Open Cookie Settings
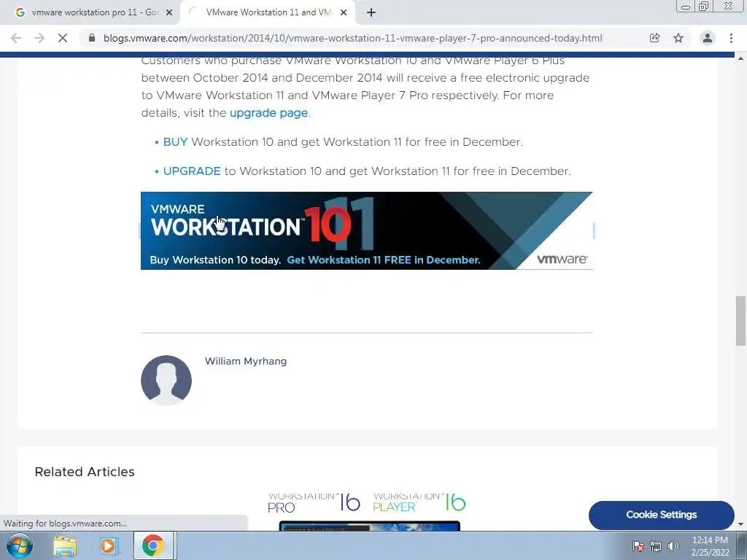The width and height of the screenshot is (747, 560). pos(661,515)
